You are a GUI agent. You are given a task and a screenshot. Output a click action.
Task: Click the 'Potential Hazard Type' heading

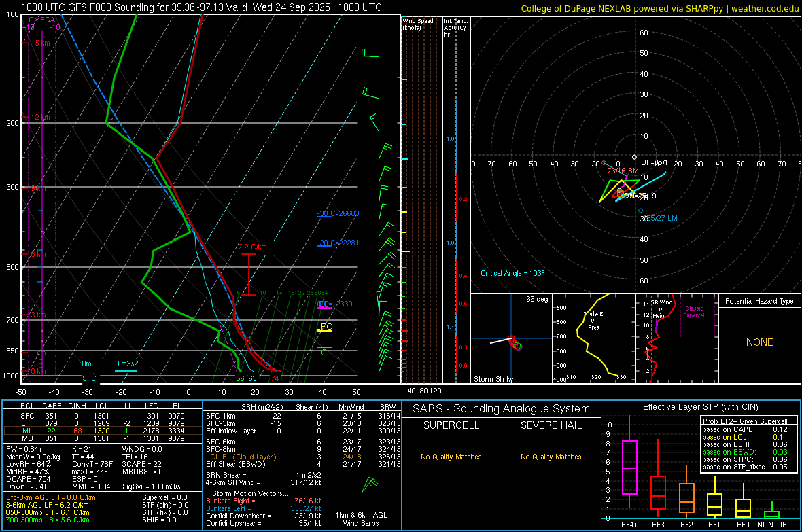759,301
